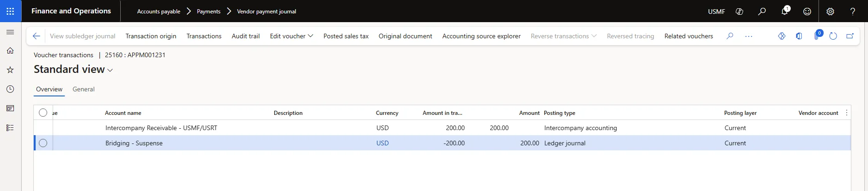Click the Power Apps diamond icon
The width and height of the screenshot is (868, 191).
[x=782, y=36]
